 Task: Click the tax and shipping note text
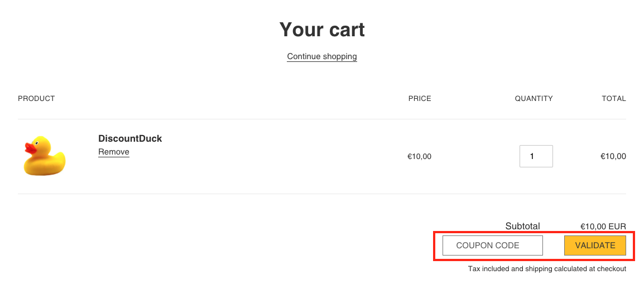pyautogui.click(x=547, y=269)
